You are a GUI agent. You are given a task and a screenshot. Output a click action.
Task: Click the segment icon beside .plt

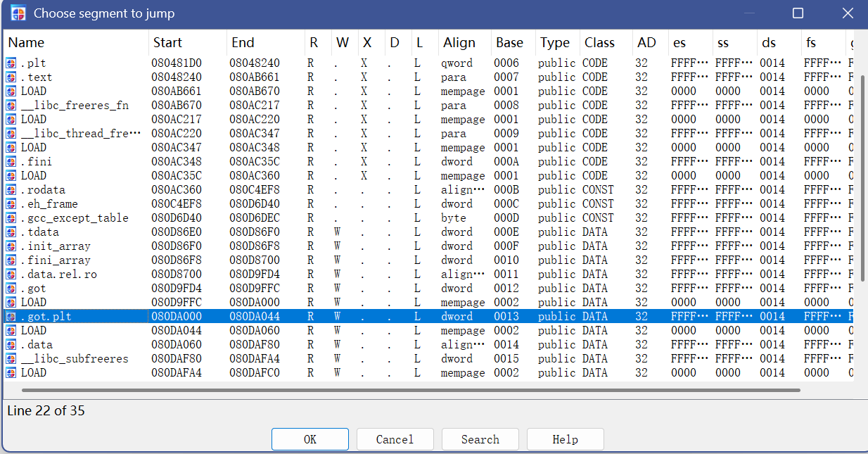pos(11,63)
